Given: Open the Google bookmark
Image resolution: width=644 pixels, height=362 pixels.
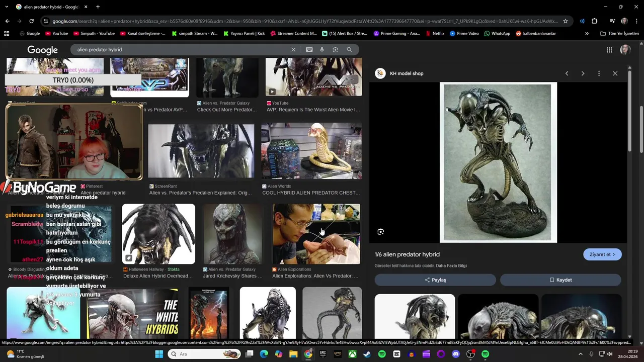Looking at the screenshot, I should (x=29, y=34).
